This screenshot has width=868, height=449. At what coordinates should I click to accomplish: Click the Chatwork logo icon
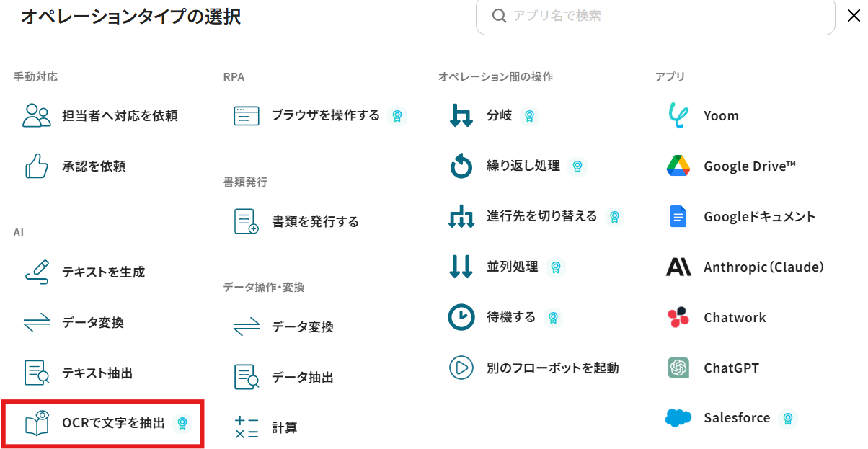678,317
